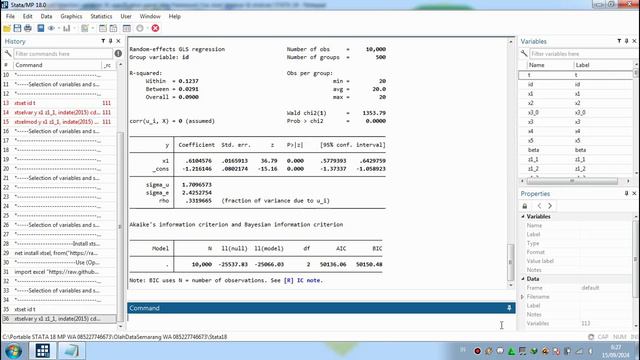
Task: Click the Variables panel filter funnel icon
Action: click(619, 41)
